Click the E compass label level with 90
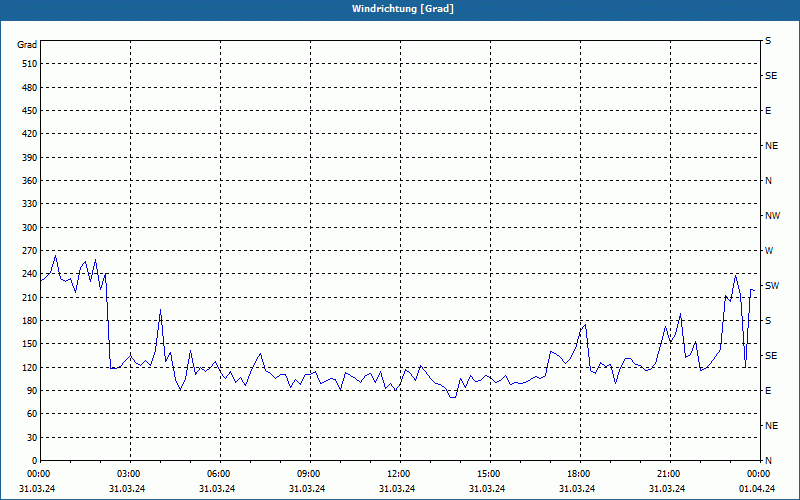 coord(768,391)
